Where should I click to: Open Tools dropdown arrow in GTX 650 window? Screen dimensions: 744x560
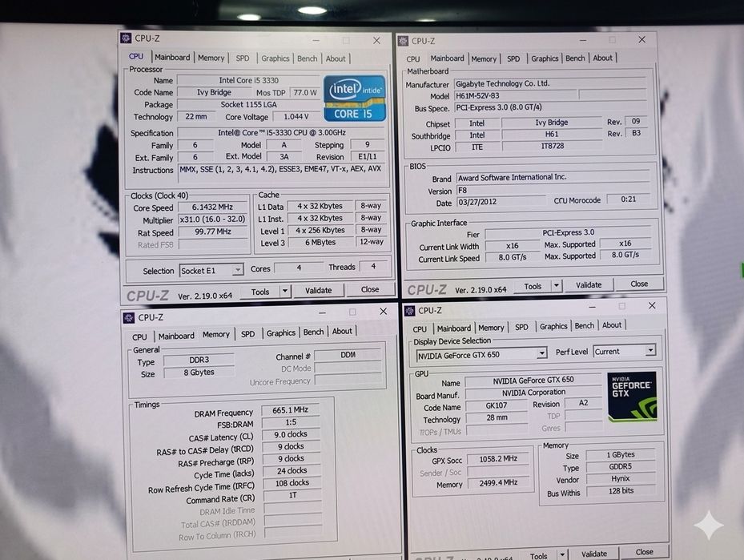(562, 554)
